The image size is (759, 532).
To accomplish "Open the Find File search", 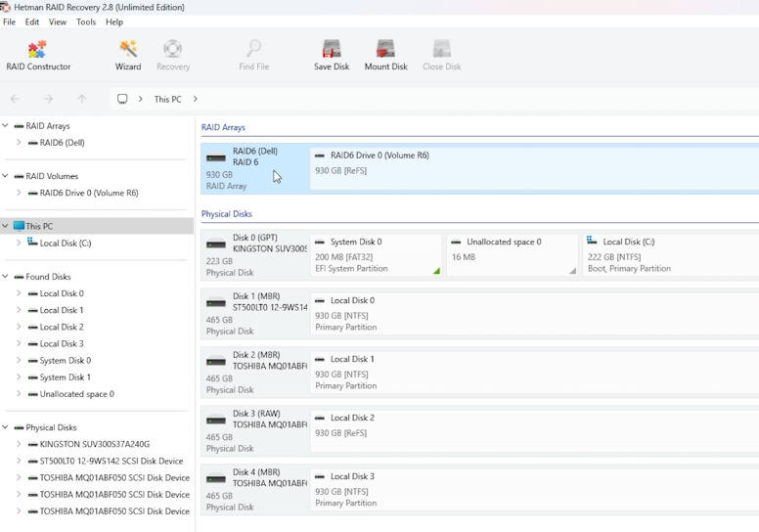I will coord(253,55).
